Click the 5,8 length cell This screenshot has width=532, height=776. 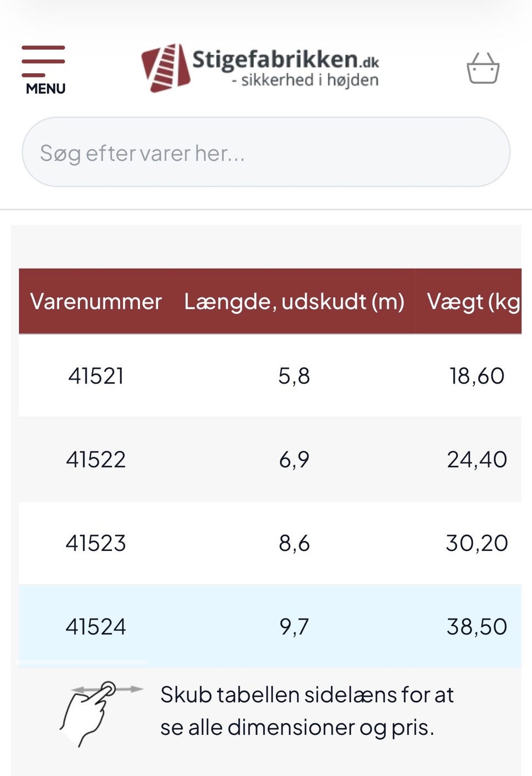click(294, 376)
